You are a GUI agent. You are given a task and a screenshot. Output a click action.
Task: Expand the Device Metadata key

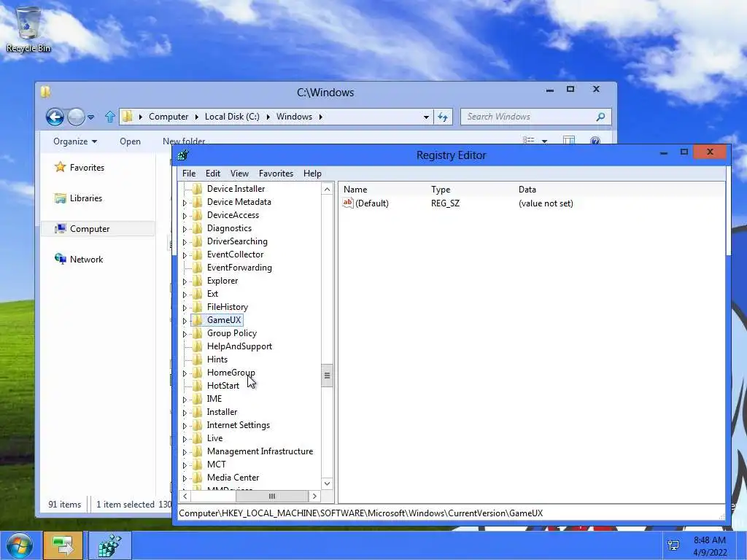[x=185, y=203]
